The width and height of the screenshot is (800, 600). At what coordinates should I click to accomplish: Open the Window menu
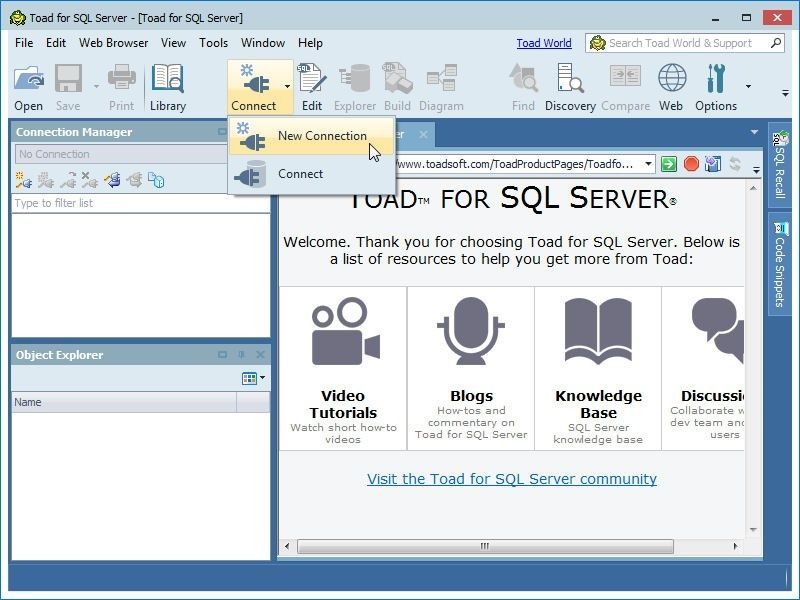(x=263, y=43)
